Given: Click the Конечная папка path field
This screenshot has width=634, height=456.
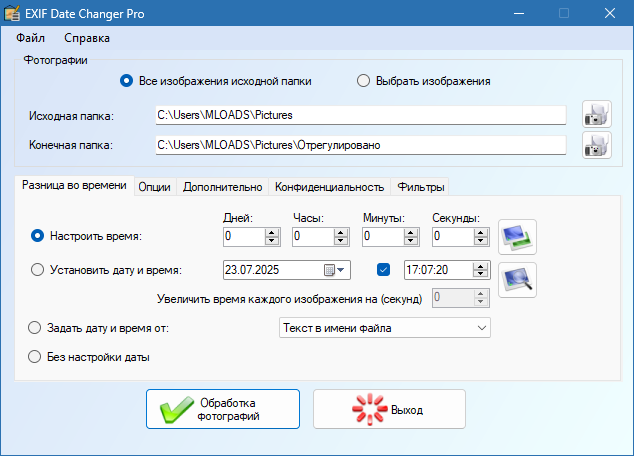Looking at the screenshot, I should [x=361, y=145].
